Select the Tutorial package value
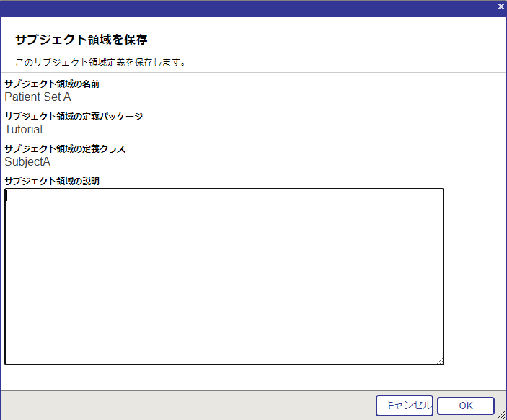 coord(23,130)
